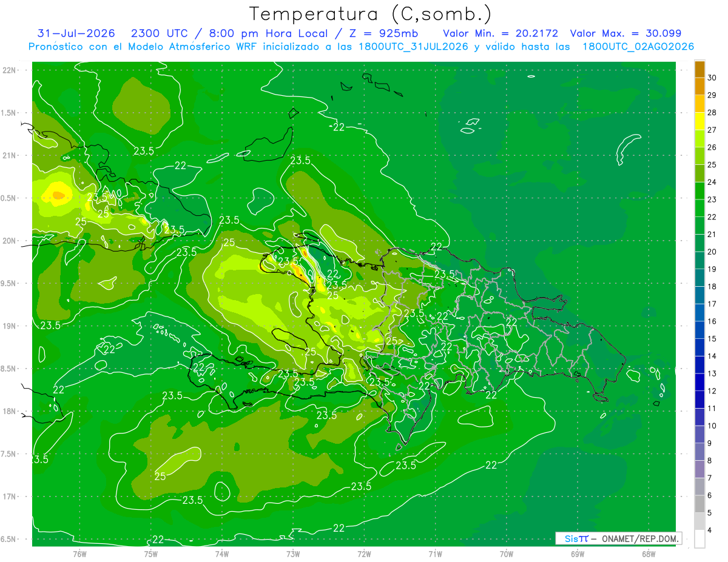Click the blue legend color between 15 and 16
Screen dimensions: 728x562
[699, 330]
